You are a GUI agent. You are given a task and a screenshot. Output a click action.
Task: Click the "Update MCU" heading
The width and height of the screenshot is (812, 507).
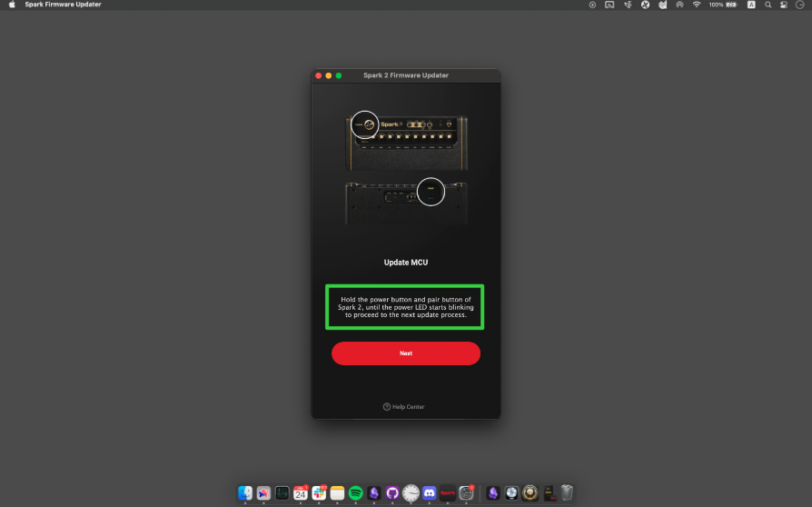pyautogui.click(x=405, y=263)
